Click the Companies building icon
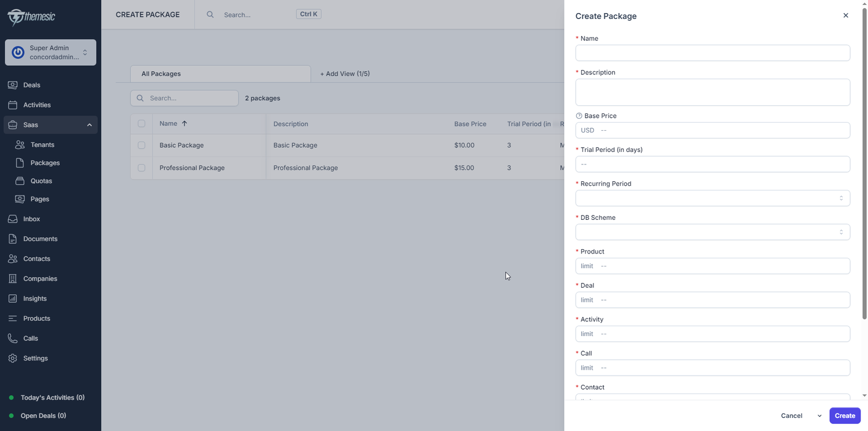 [12, 278]
